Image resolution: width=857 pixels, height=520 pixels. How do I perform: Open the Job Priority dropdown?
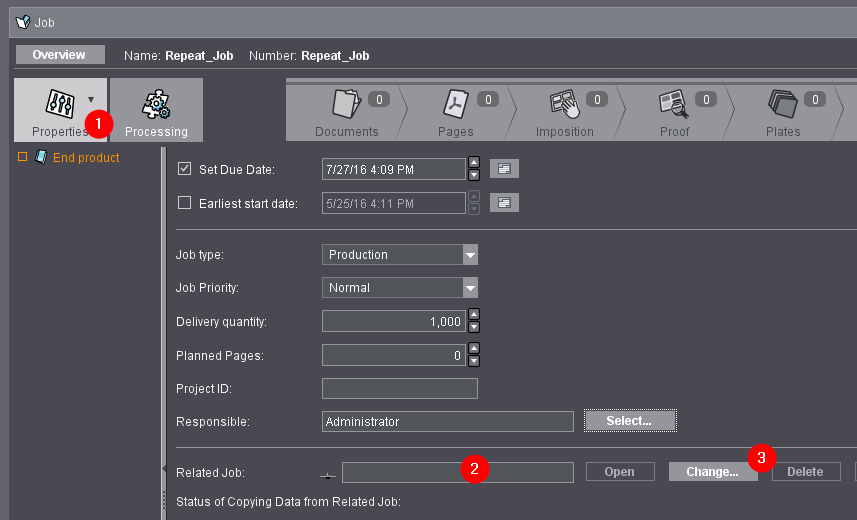470,288
